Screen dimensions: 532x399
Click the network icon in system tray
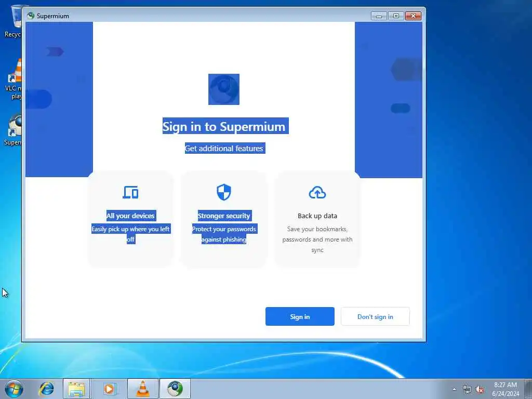coord(467,390)
